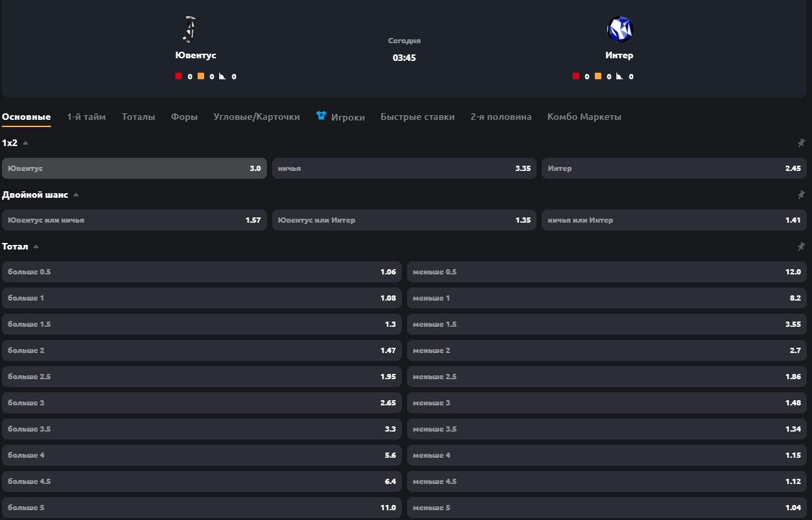
Task: Select ничья outcome at 3.35
Action: [404, 168]
